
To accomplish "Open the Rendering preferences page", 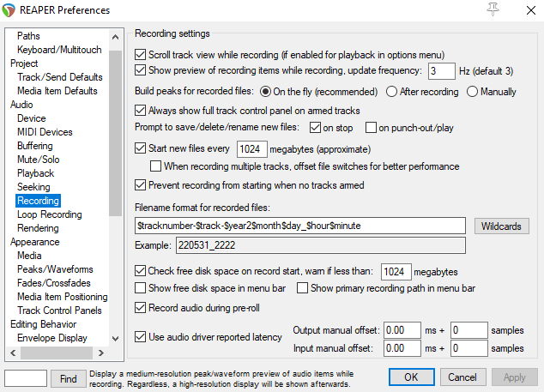I will [38, 228].
